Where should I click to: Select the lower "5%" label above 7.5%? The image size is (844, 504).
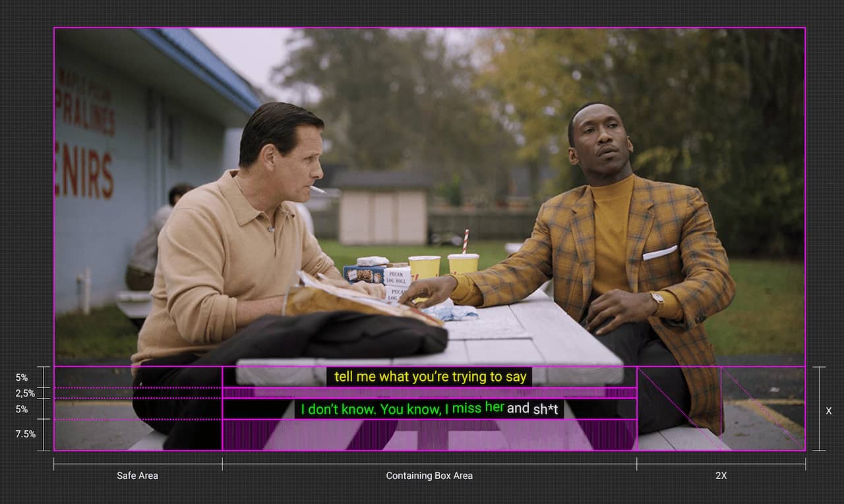[x=22, y=409]
